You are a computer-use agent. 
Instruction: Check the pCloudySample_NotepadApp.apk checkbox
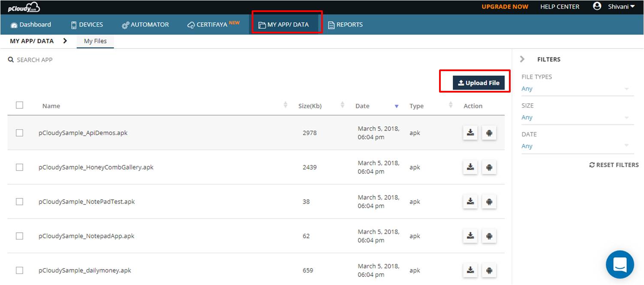[19, 236]
